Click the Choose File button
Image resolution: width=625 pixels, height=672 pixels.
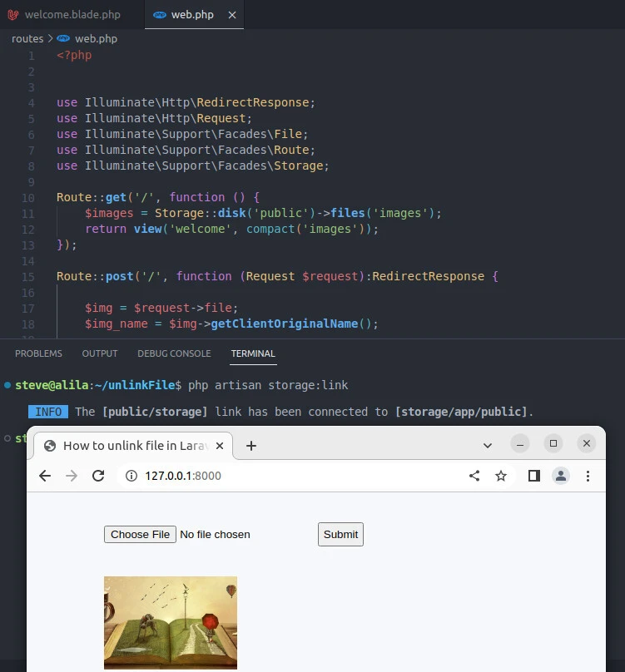[140, 534]
